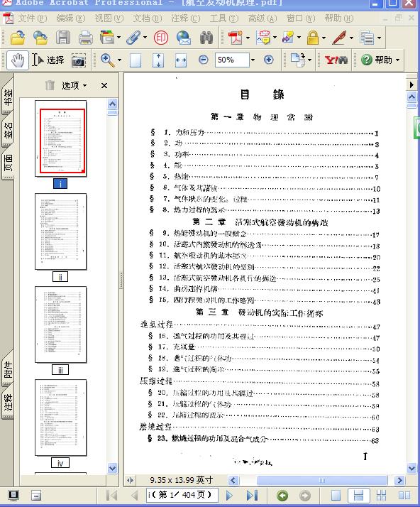Open the 文件 menu
The width and height of the screenshot is (420, 507).
pyautogui.click(x=33, y=18)
